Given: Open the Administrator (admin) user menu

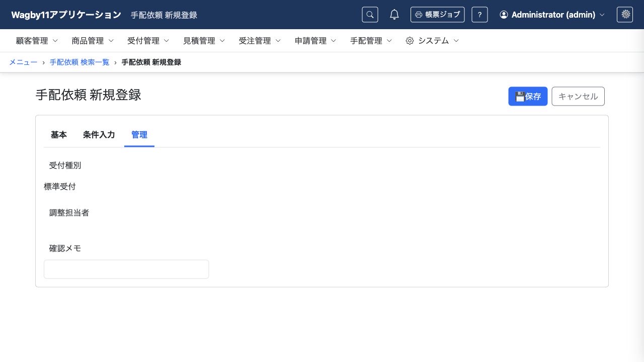Looking at the screenshot, I should point(552,15).
